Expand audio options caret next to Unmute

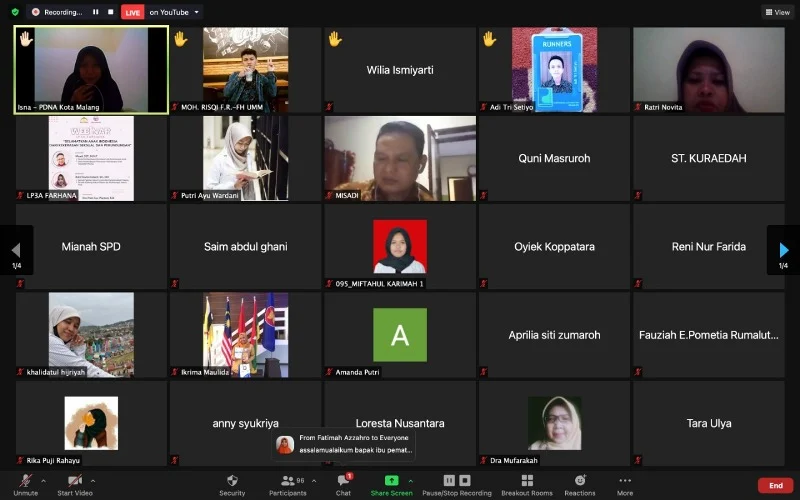pos(43,481)
